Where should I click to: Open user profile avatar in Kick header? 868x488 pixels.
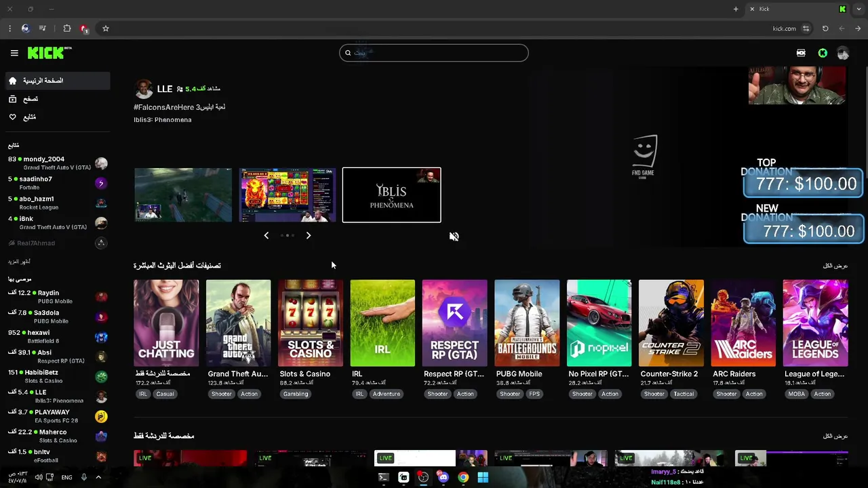[843, 53]
